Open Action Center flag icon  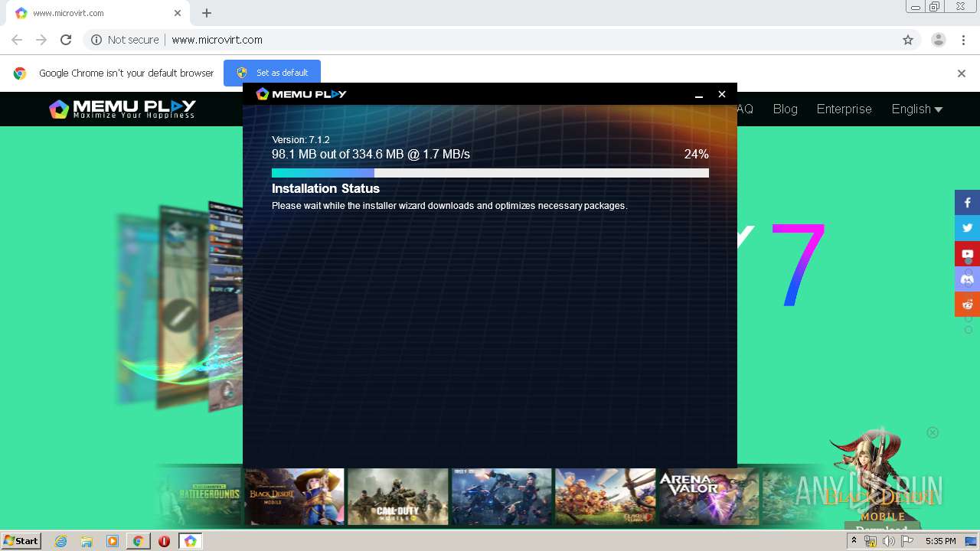(x=907, y=541)
